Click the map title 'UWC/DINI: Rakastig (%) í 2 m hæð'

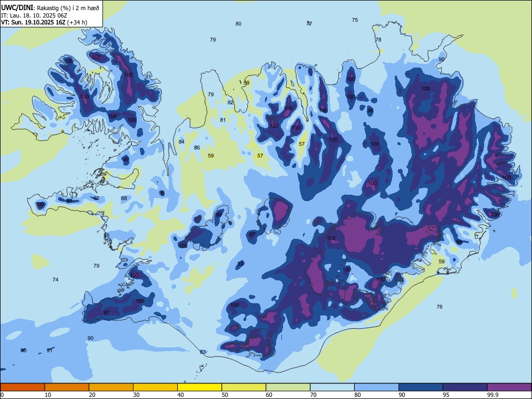pos(50,7)
